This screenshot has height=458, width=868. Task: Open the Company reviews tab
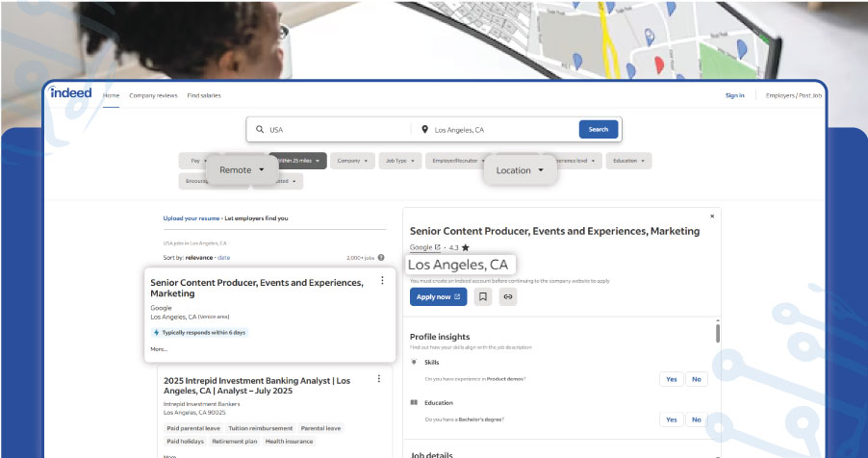click(153, 96)
